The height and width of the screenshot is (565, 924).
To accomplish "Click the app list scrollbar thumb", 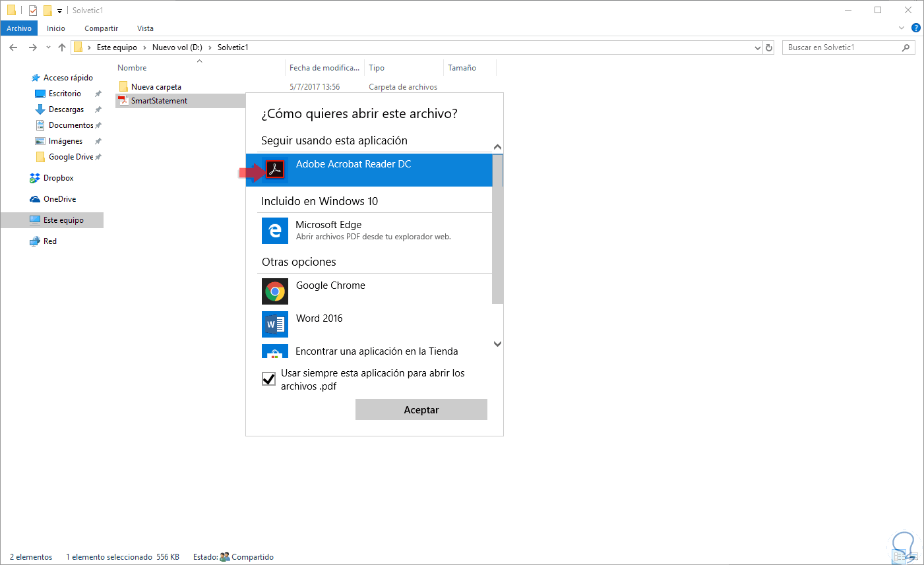I will point(498,229).
